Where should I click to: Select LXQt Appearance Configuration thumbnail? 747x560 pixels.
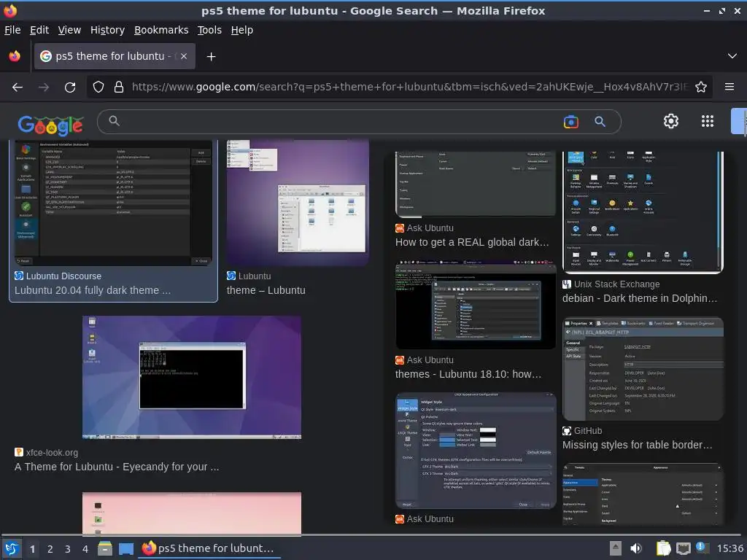476,451
